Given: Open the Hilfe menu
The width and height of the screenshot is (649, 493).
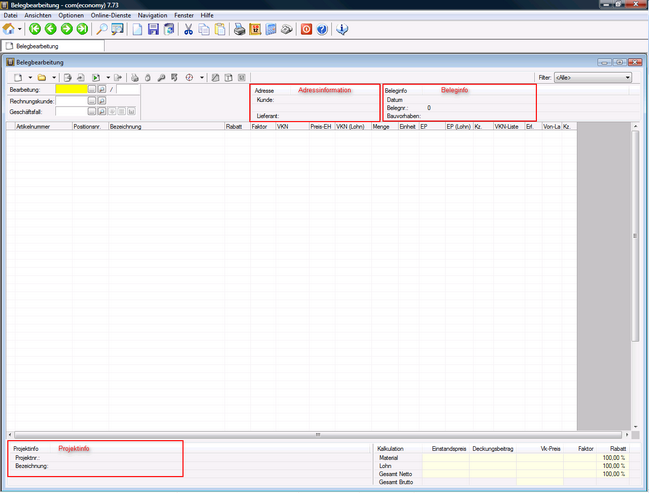Looking at the screenshot, I should coord(207,15).
